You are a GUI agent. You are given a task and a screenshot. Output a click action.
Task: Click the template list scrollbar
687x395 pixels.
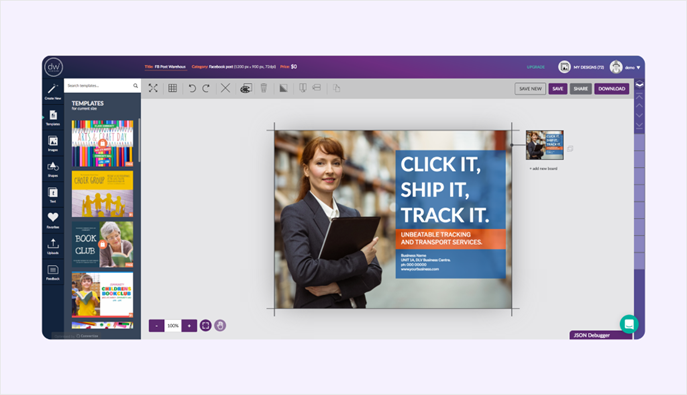coord(139,140)
